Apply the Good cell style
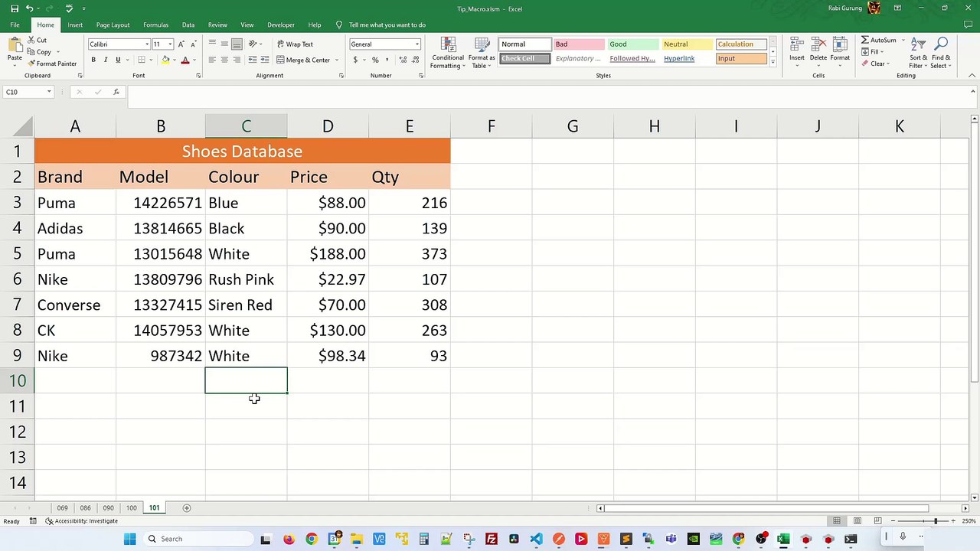This screenshot has width=980, height=551. 633,44
